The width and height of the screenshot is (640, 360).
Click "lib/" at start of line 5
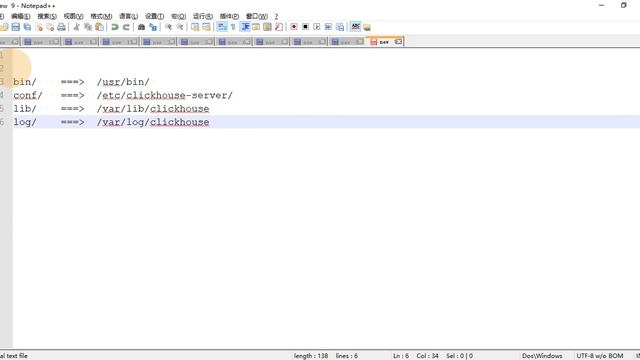[x=25, y=109]
